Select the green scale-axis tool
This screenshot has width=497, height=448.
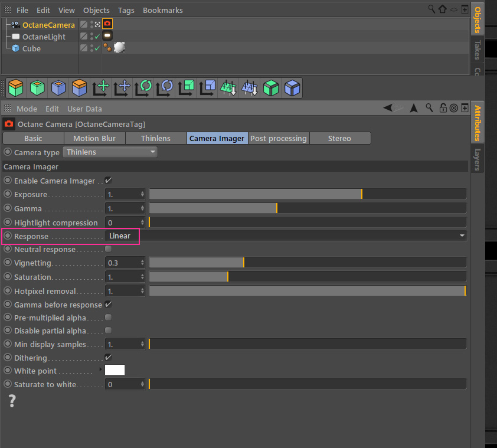[x=186, y=88]
